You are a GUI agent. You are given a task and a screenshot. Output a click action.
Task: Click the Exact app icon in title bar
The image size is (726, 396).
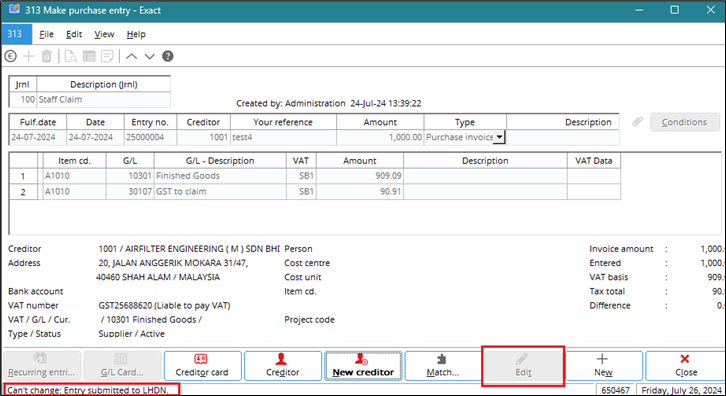(x=14, y=9)
